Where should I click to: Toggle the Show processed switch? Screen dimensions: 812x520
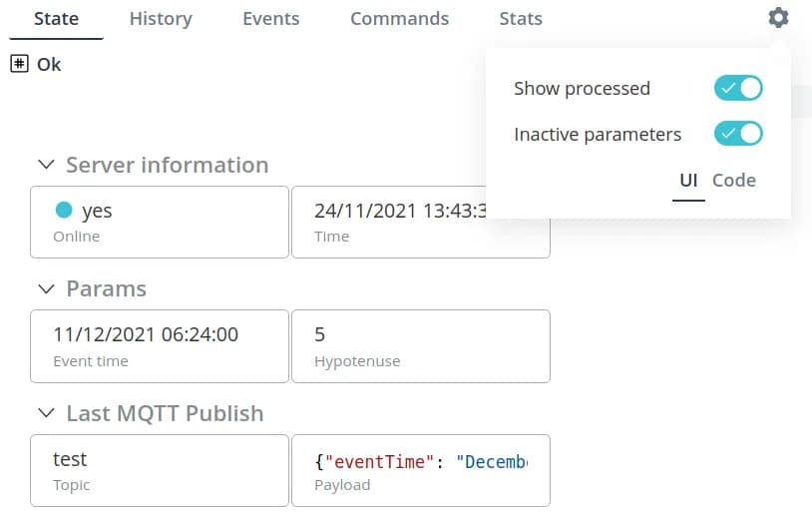click(x=738, y=88)
